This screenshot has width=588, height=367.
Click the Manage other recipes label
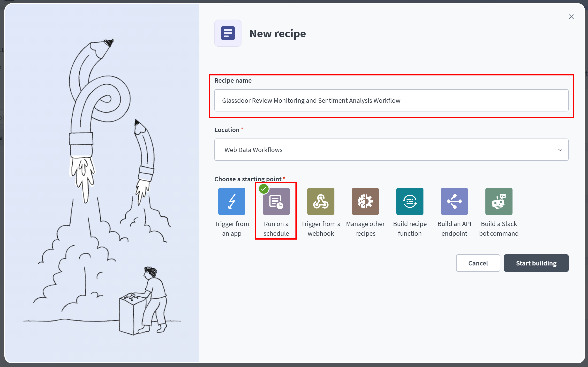click(365, 228)
